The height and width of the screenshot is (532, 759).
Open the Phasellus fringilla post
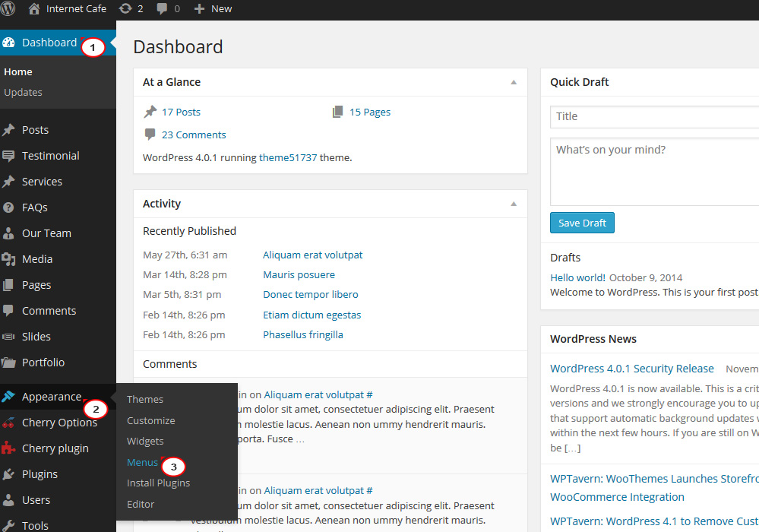[302, 334]
